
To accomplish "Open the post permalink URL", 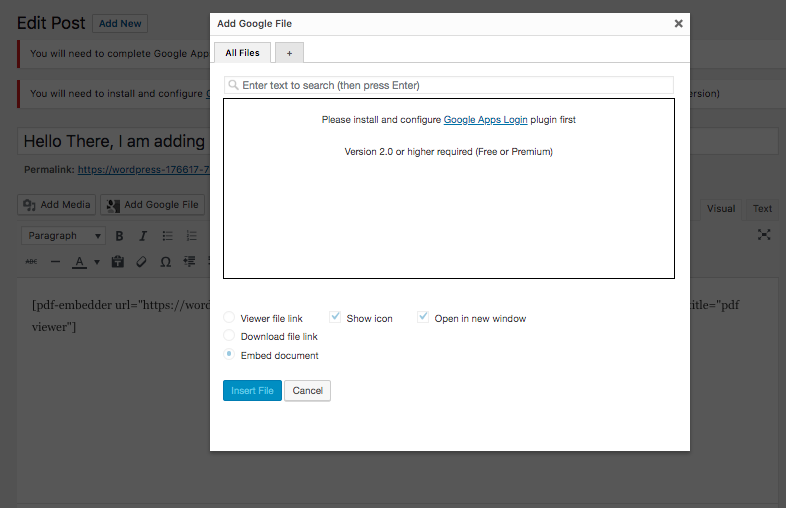I will tap(143, 170).
